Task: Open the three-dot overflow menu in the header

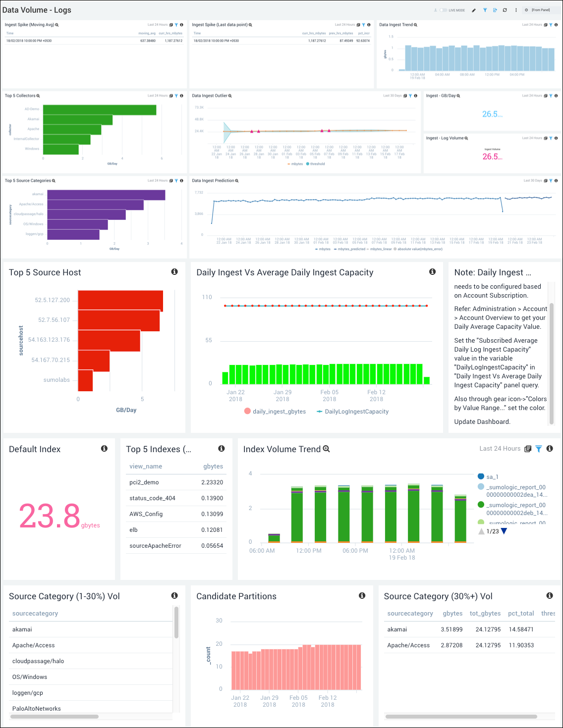Action: click(516, 10)
